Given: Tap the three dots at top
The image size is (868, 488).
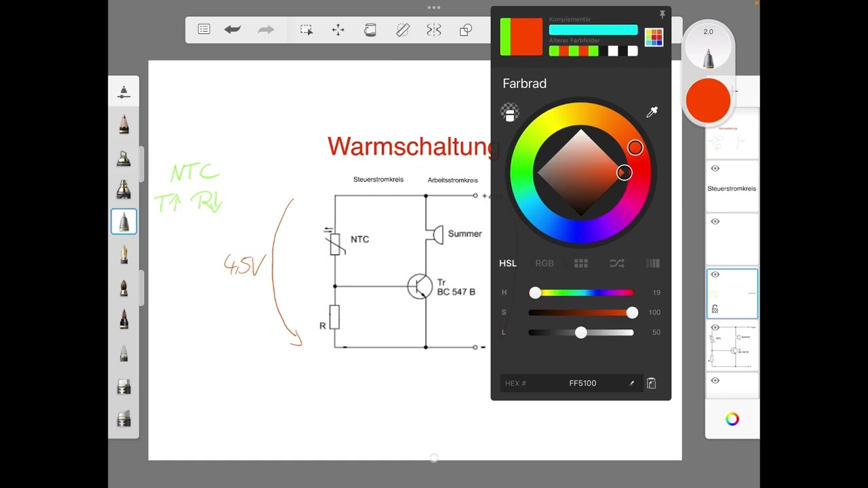Looking at the screenshot, I should click(x=434, y=7).
